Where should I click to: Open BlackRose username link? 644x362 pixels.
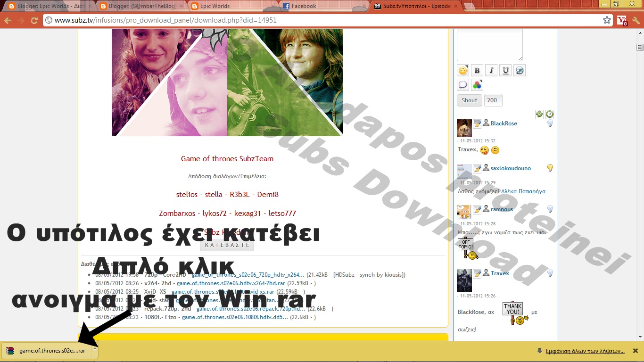coord(504,123)
